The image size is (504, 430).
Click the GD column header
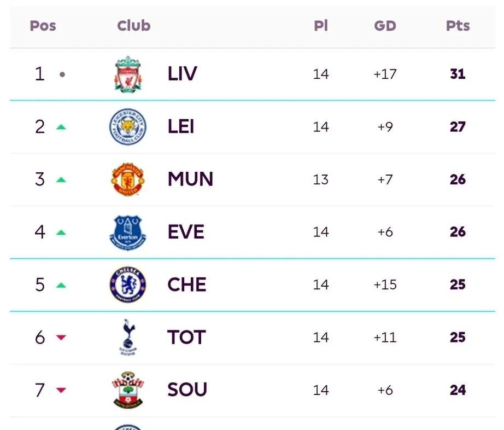tap(385, 26)
